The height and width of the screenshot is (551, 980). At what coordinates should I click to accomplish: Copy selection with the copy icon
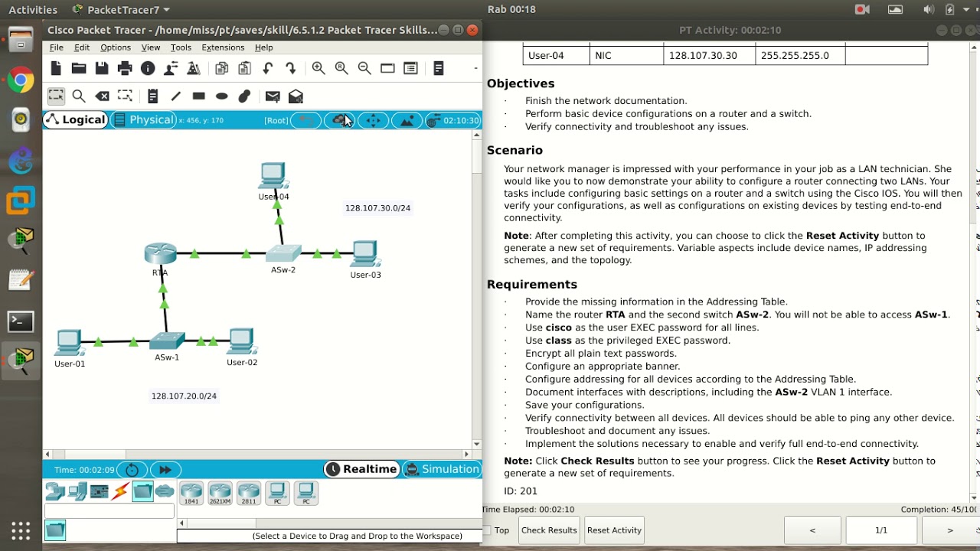(221, 69)
